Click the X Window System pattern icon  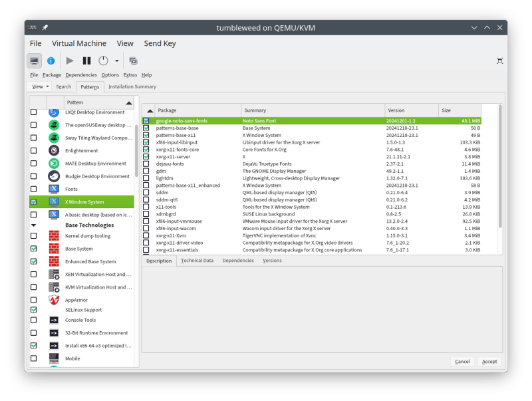point(54,202)
